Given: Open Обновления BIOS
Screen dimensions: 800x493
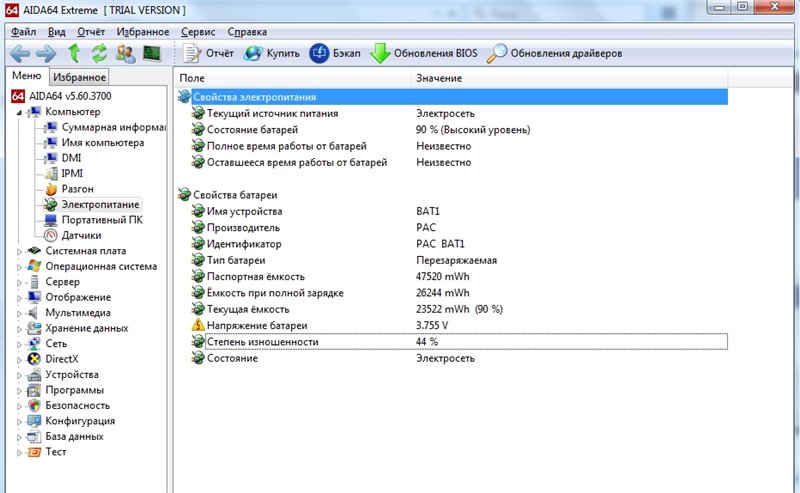Looking at the screenshot, I should click(x=423, y=53).
